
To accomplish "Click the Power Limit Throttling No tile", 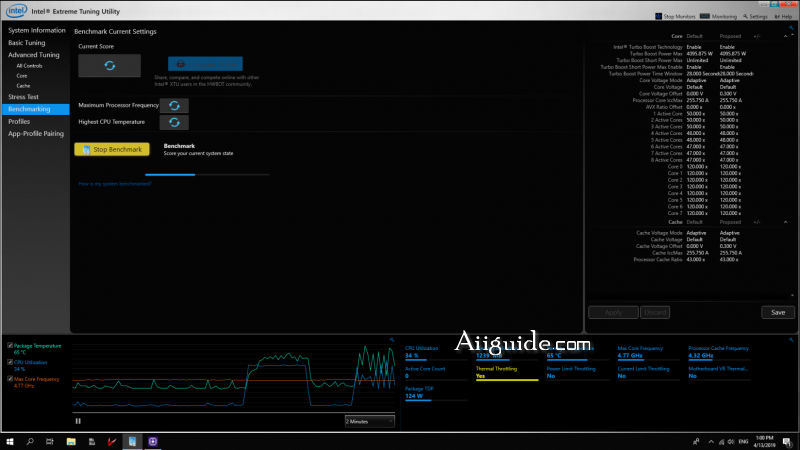I will 578,372.
